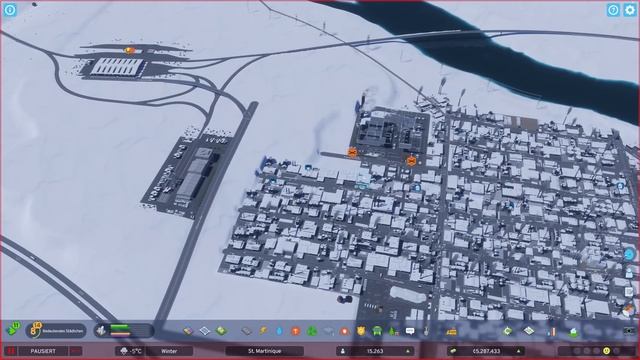Open the zone demand bars indicator
Screen dimensions: 640x360
point(123,330)
